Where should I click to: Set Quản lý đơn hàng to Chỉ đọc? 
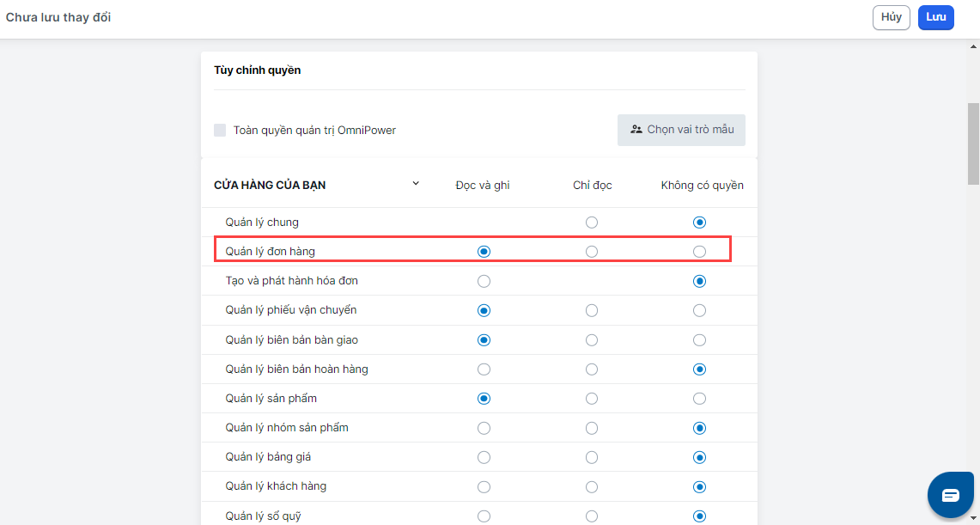[x=592, y=252]
